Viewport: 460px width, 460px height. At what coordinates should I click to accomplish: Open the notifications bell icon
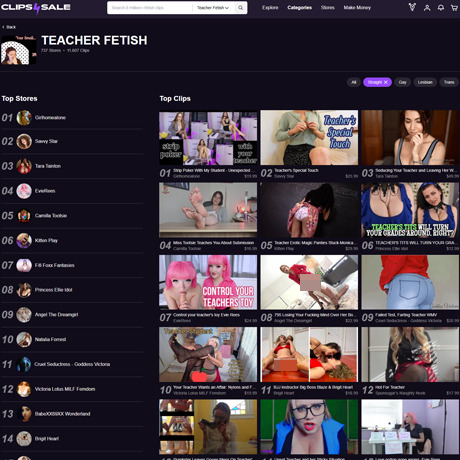[x=441, y=8]
